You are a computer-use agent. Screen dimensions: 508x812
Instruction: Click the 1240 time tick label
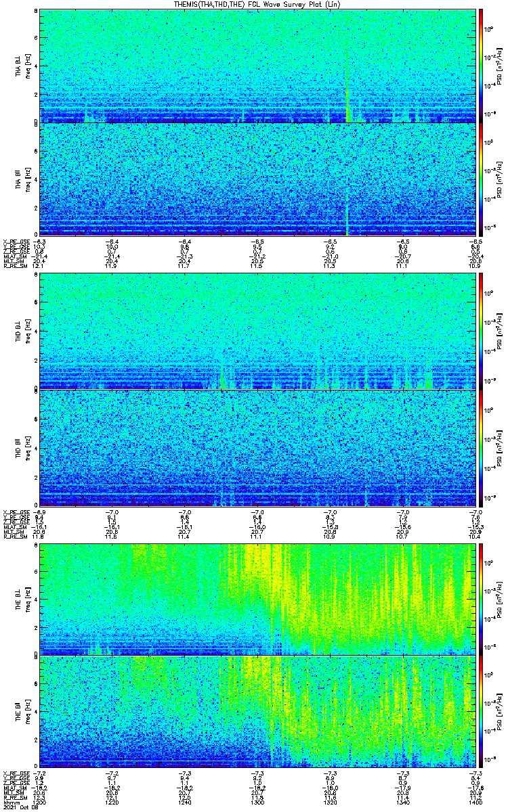point(184,801)
